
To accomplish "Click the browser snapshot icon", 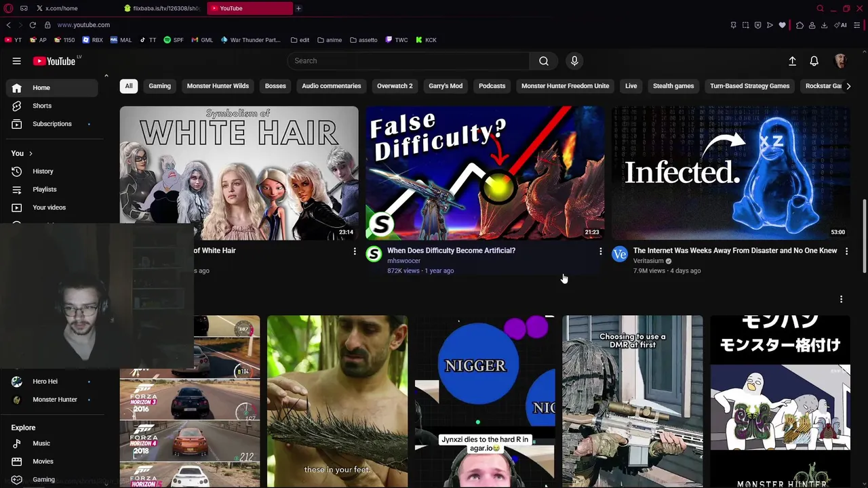I will click(745, 25).
